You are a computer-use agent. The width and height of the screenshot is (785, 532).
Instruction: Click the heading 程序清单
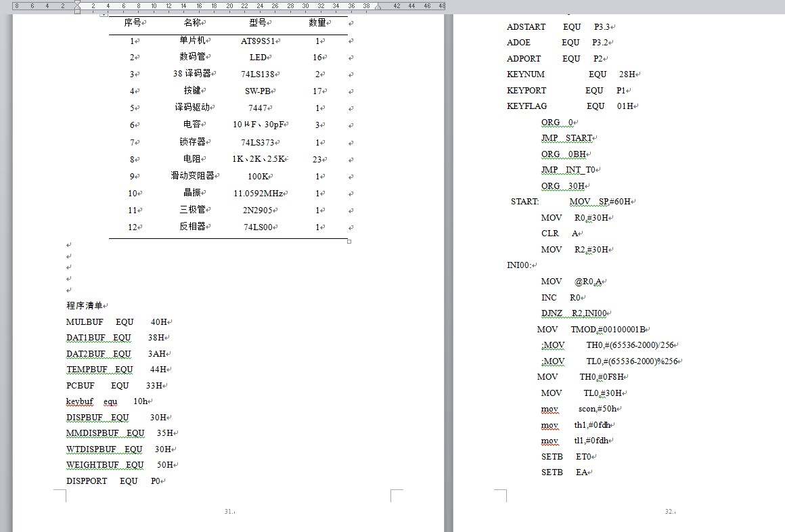[x=85, y=305]
